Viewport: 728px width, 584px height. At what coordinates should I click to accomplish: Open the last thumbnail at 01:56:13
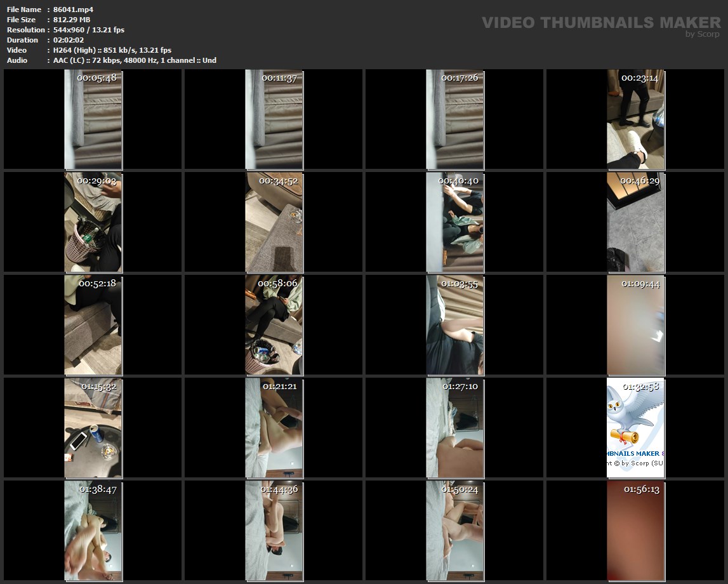pyautogui.click(x=636, y=531)
